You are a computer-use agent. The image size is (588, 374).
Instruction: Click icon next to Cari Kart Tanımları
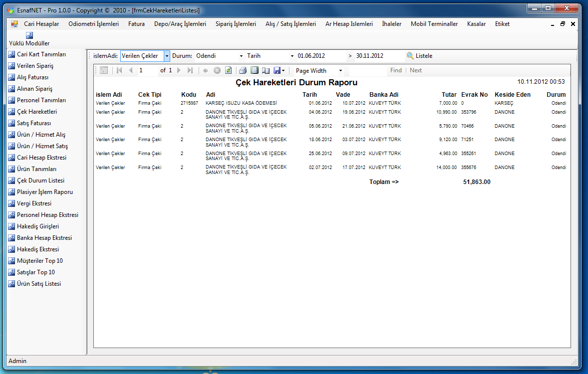click(11, 54)
